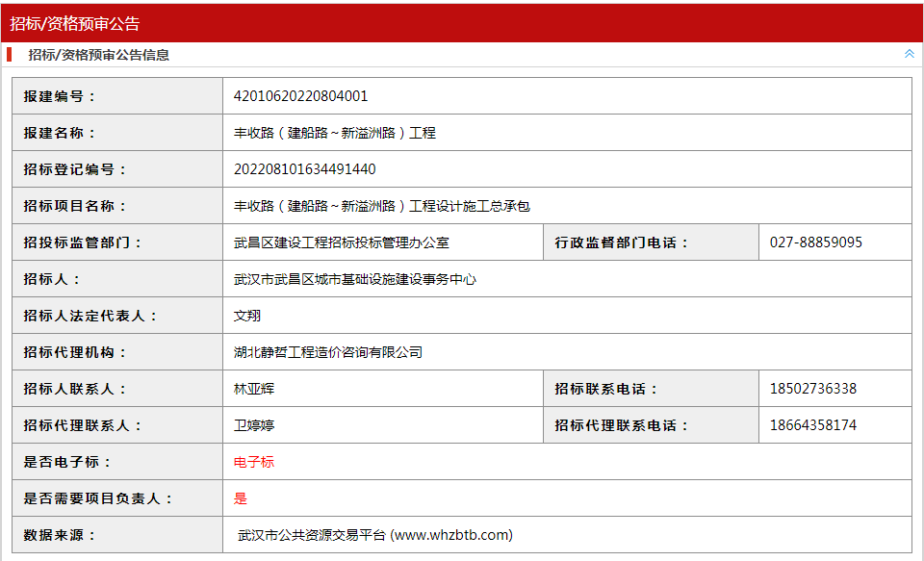
Task: Click the 招投标监管部门 label cell
Action: coord(117,242)
